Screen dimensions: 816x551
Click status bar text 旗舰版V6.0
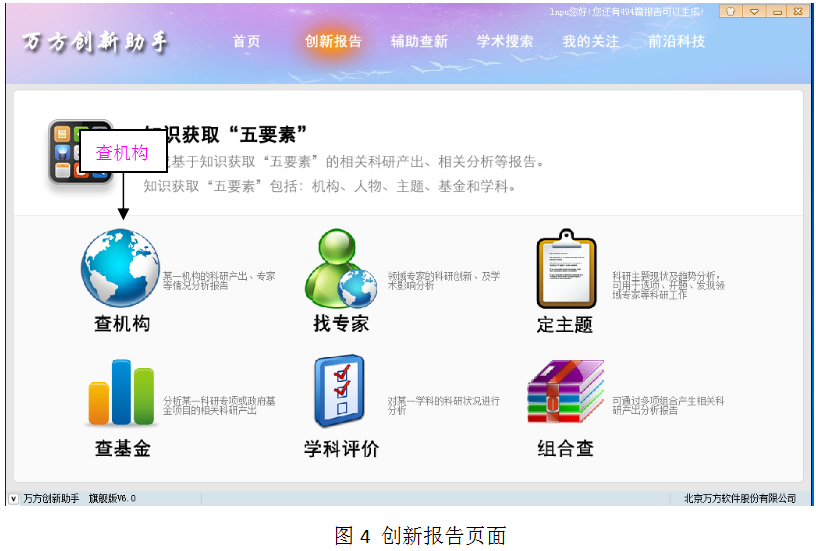112,498
